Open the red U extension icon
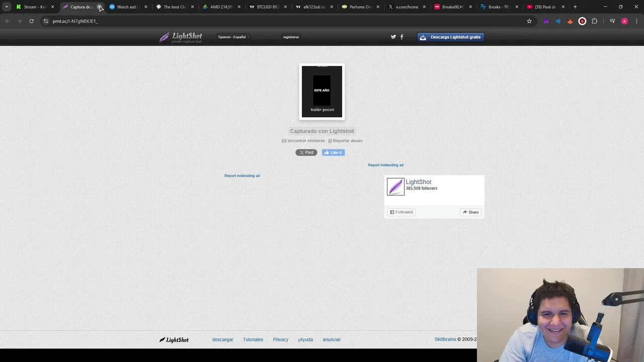The width and height of the screenshot is (644, 362). pos(582,21)
